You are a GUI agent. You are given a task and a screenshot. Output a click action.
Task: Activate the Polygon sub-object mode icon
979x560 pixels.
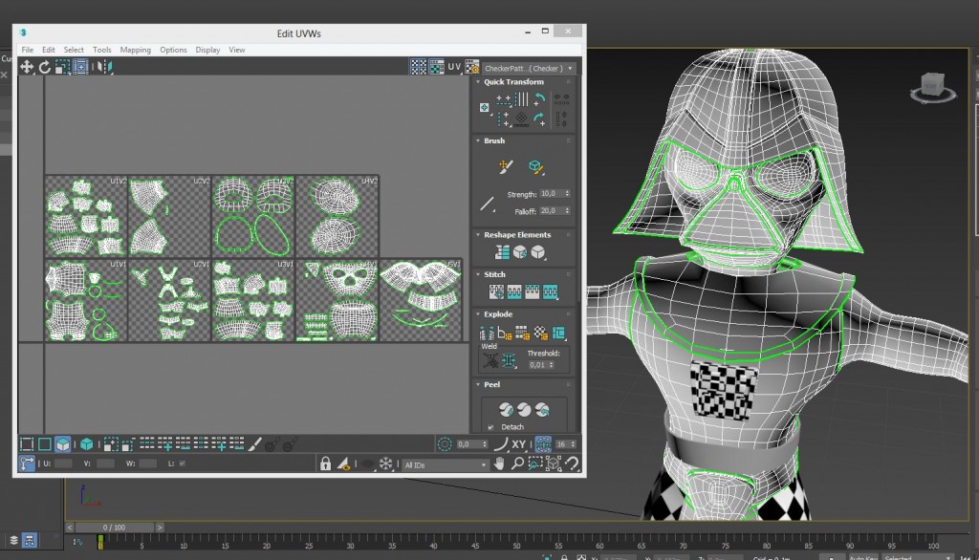point(63,444)
